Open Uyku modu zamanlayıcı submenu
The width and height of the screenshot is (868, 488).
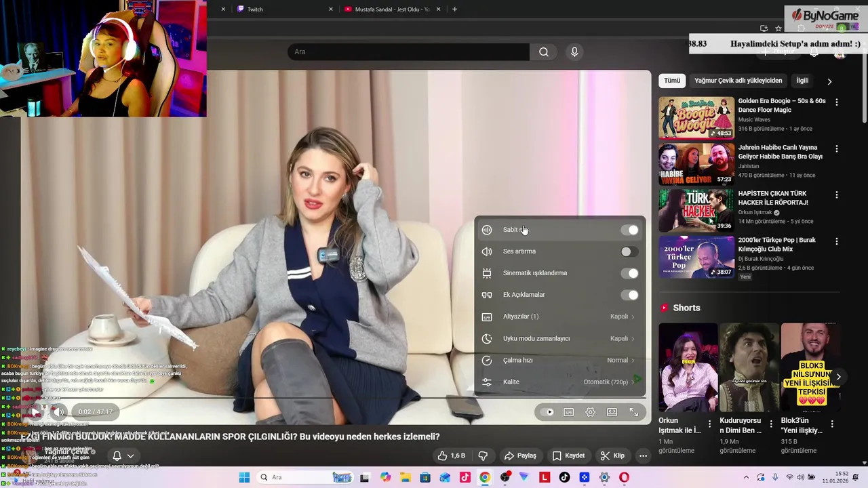[x=559, y=338]
